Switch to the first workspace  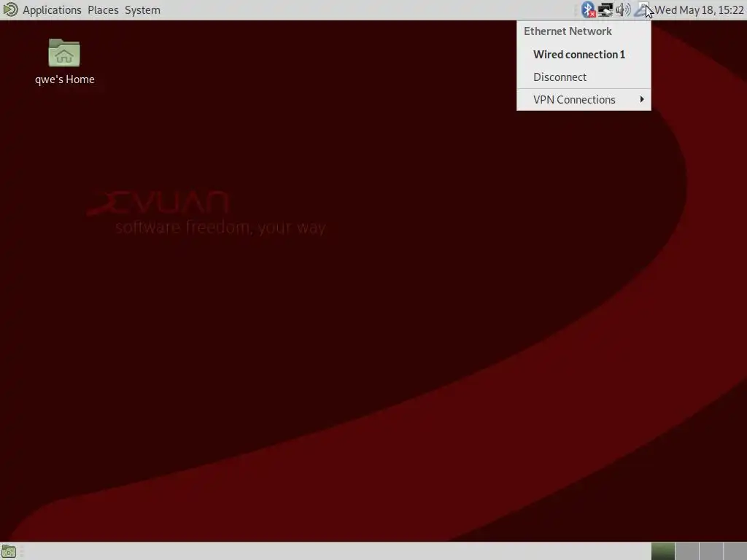663,551
